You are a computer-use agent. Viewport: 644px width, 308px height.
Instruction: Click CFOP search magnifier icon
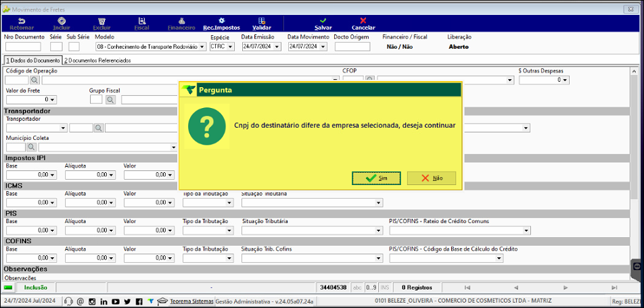(x=370, y=80)
